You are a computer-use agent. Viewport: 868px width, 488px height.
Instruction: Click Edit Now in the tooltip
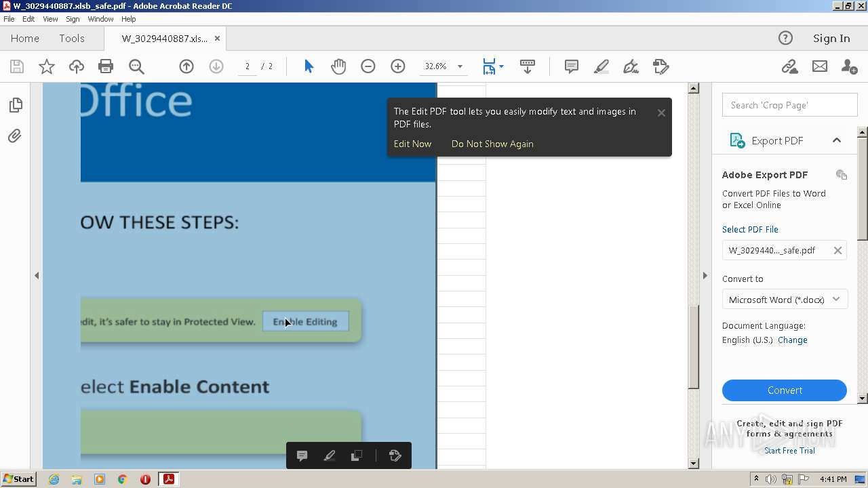(x=412, y=144)
